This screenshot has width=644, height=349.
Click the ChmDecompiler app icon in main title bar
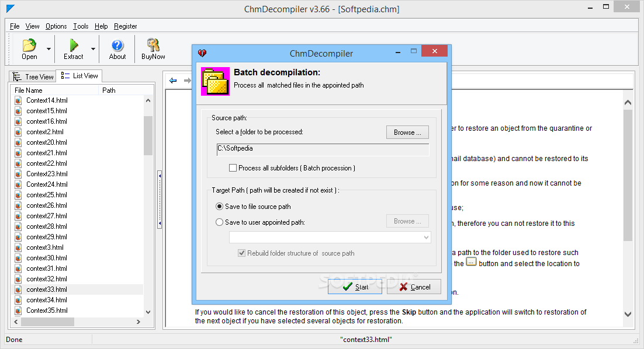[x=11, y=8]
